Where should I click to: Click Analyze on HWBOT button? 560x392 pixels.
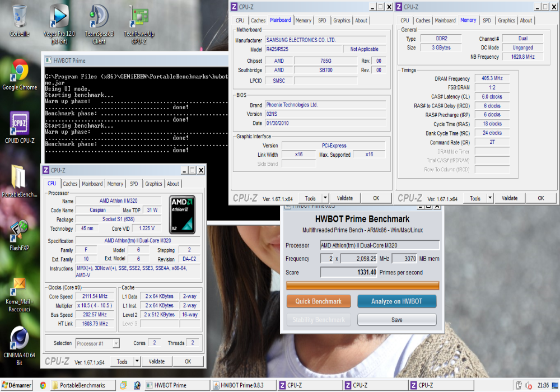click(397, 301)
